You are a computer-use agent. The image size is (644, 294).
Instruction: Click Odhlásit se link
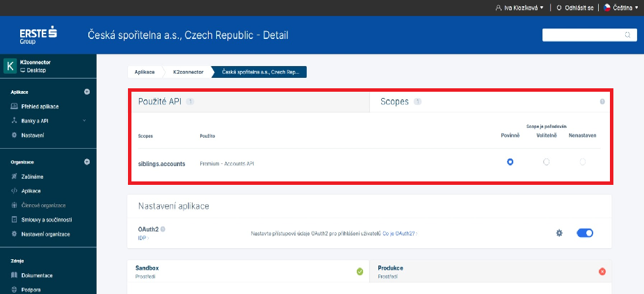579,8
